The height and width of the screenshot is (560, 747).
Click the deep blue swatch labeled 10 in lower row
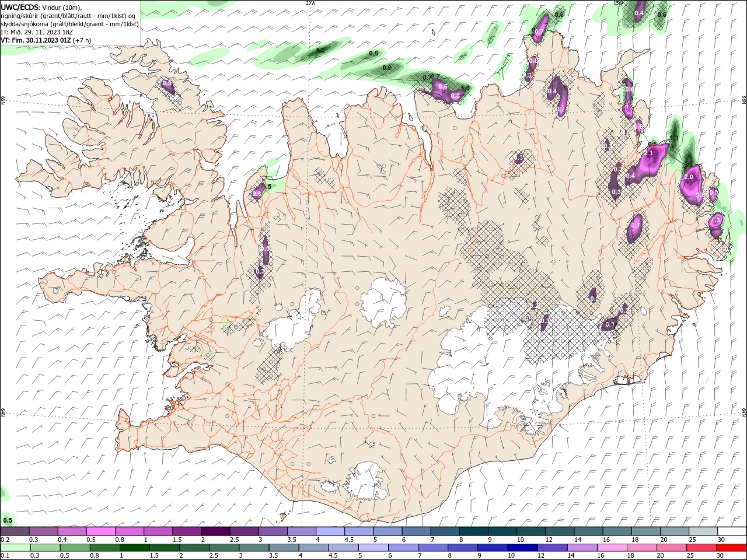pos(522,548)
